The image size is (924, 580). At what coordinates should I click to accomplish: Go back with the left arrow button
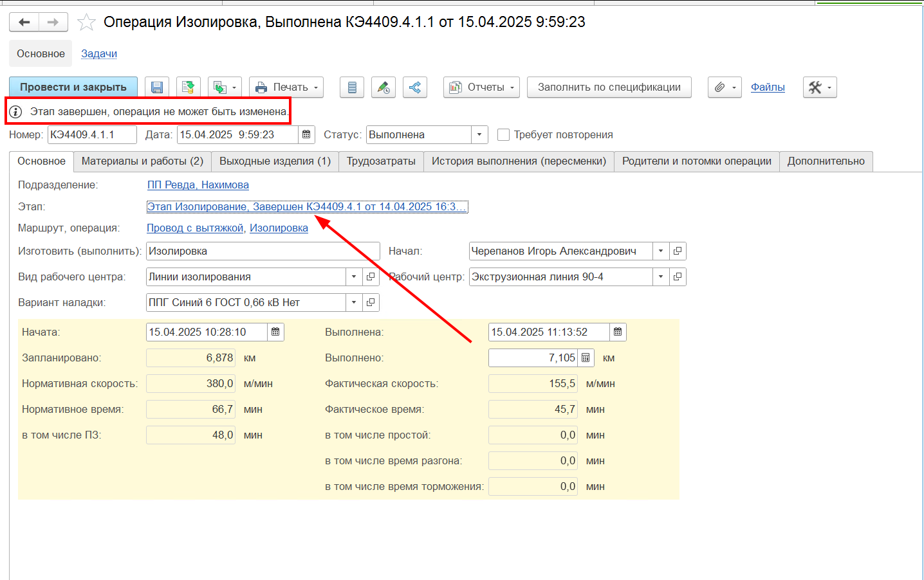(x=24, y=23)
